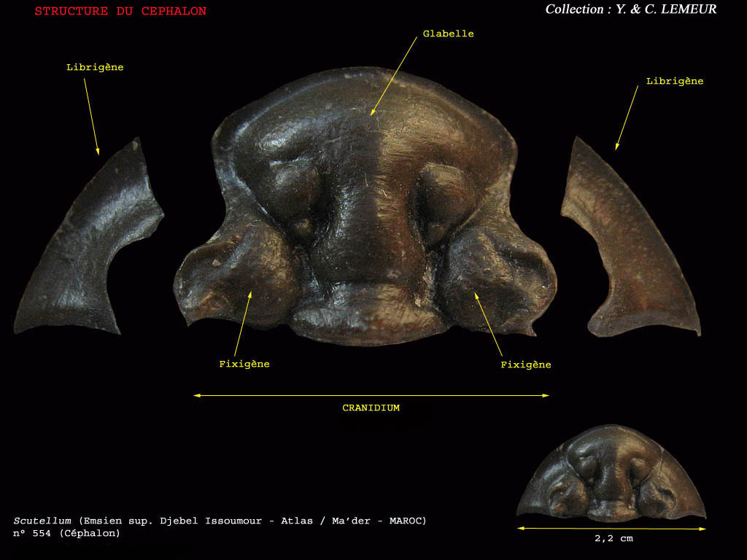
Task: Select the left "Fixigène" label
Action: [244, 364]
